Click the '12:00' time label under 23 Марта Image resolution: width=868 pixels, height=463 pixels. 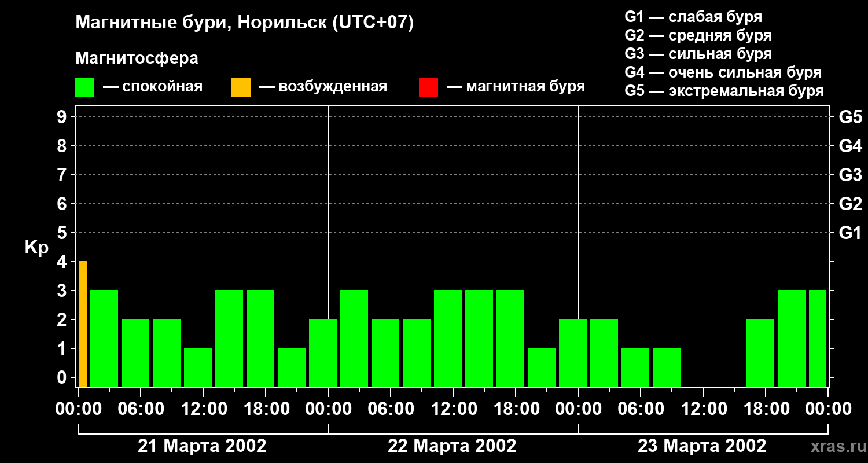tap(703, 409)
